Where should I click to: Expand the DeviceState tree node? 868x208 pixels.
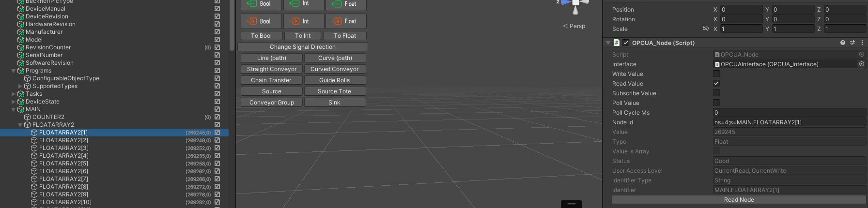(14, 102)
